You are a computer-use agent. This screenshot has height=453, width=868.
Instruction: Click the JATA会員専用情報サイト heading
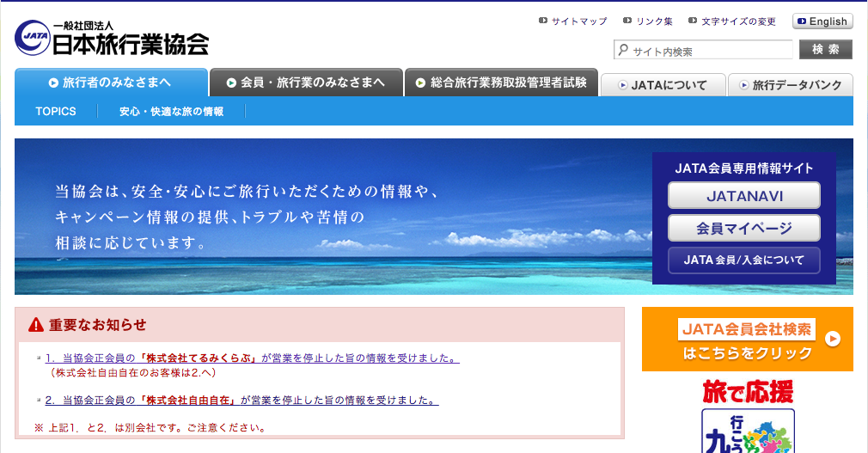coord(744,168)
